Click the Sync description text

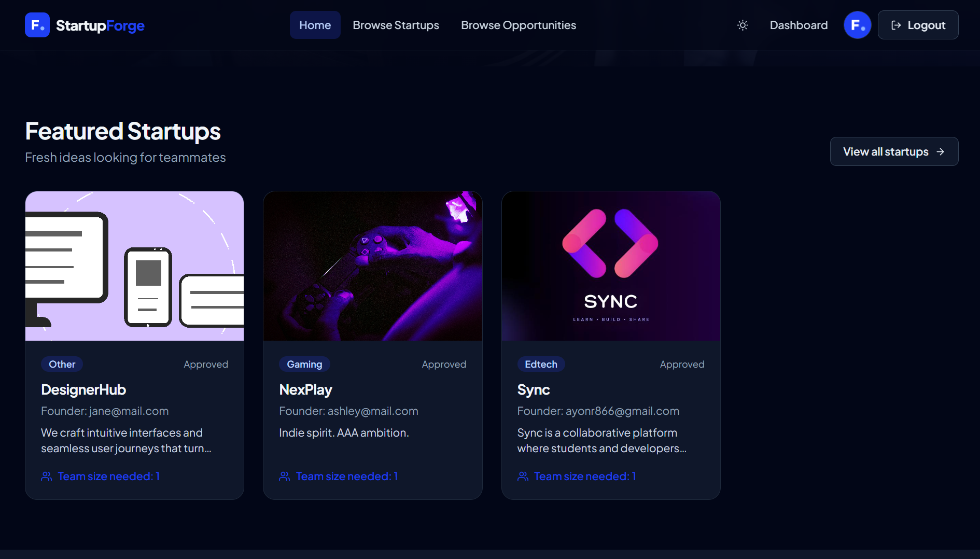click(x=602, y=440)
